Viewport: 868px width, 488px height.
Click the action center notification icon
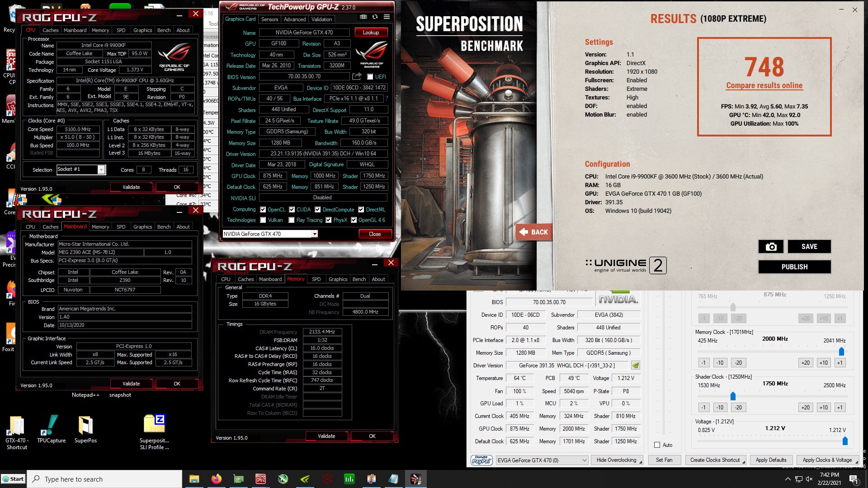coord(854,479)
